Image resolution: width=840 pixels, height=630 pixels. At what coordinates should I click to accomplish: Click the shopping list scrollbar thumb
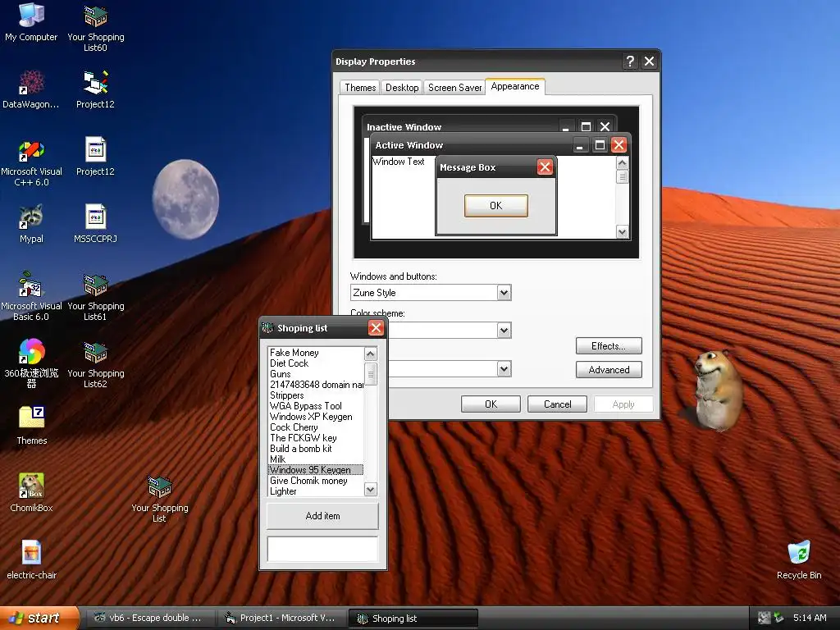tap(371, 374)
